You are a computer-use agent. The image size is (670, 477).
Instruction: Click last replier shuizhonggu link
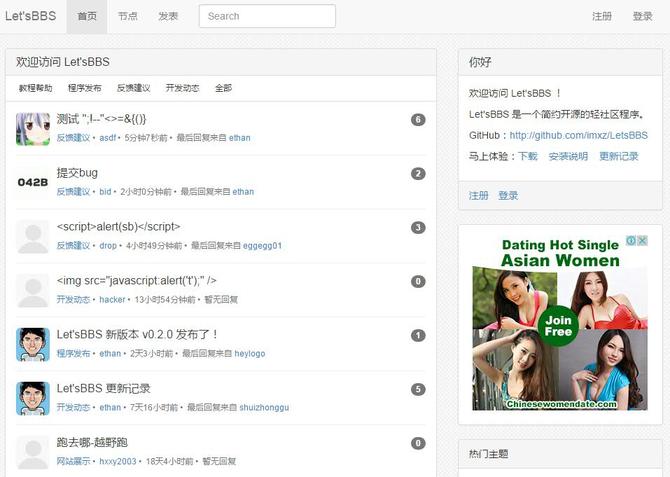[264, 407]
